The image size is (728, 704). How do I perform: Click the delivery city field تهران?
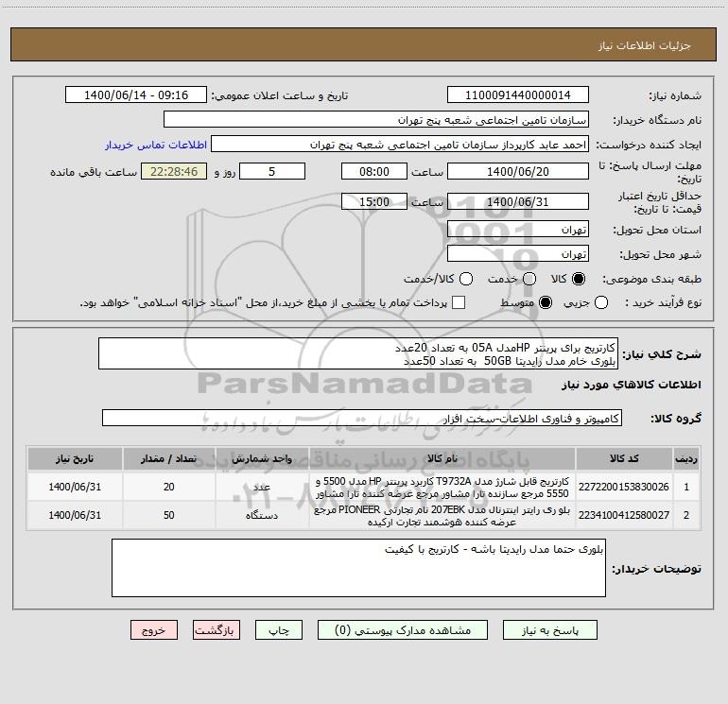pos(518,254)
